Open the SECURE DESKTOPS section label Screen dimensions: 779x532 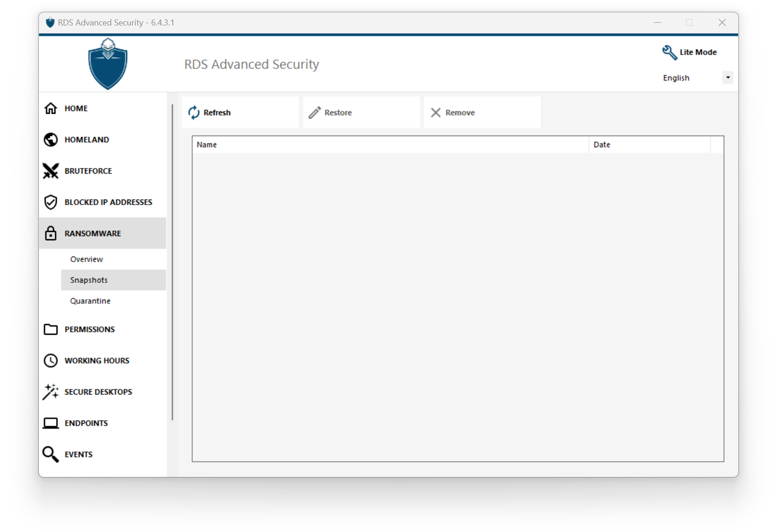click(98, 392)
